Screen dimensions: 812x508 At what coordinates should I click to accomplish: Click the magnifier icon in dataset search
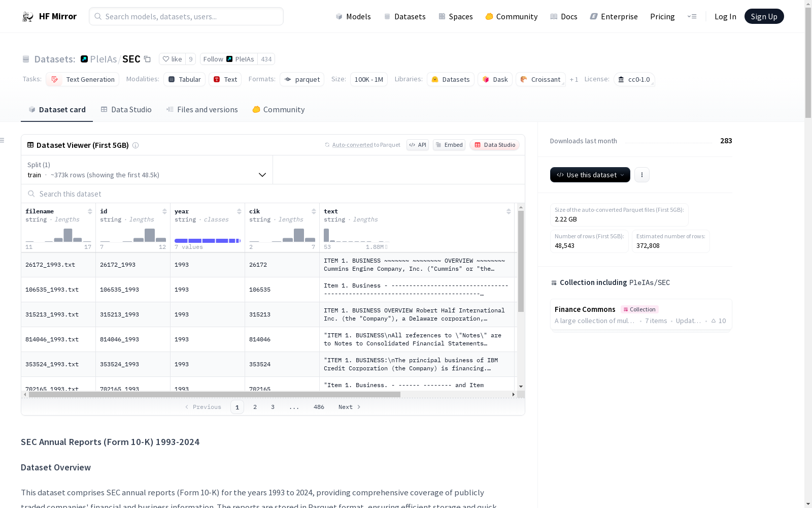coord(31,194)
